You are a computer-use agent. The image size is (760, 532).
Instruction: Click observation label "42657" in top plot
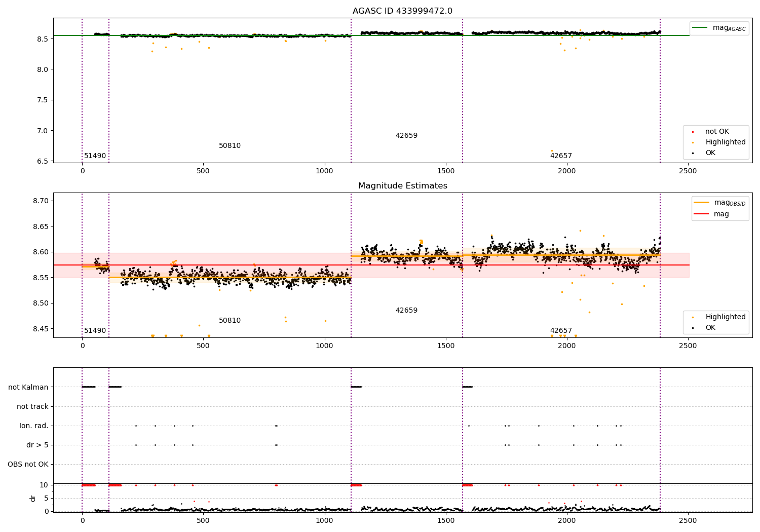pyautogui.click(x=561, y=156)
